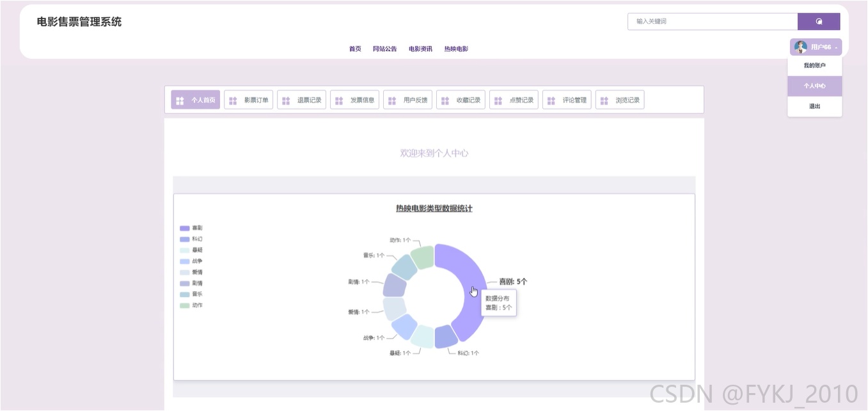
Task: Toggle the 科幻 legend entry
Action: point(191,239)
